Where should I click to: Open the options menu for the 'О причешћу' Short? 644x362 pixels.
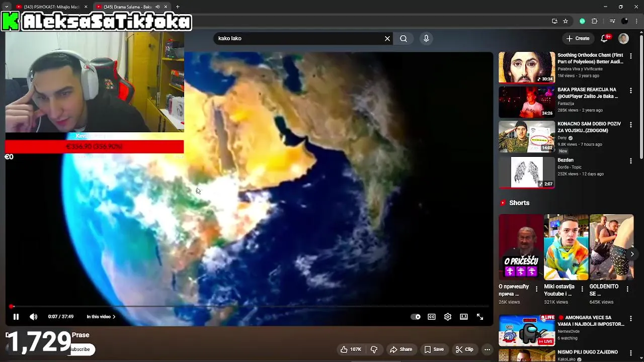tap(536, 289)
